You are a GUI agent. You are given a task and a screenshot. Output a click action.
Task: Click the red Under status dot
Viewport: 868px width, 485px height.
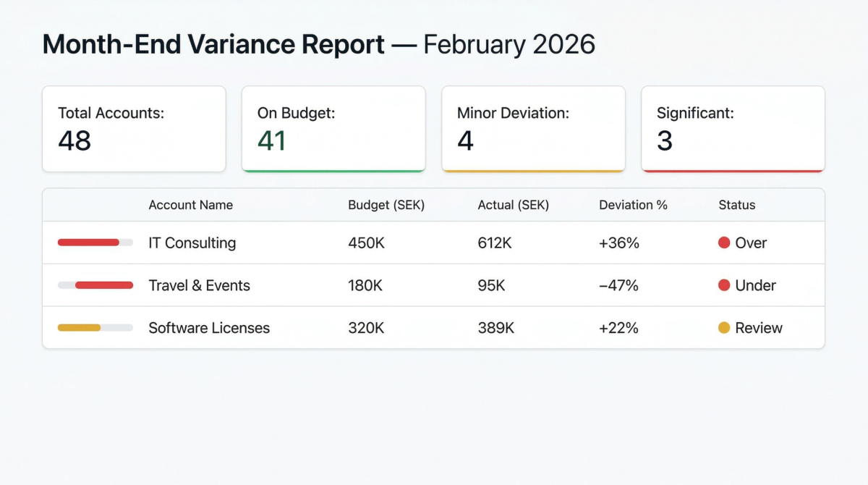(x=723, y=285)
